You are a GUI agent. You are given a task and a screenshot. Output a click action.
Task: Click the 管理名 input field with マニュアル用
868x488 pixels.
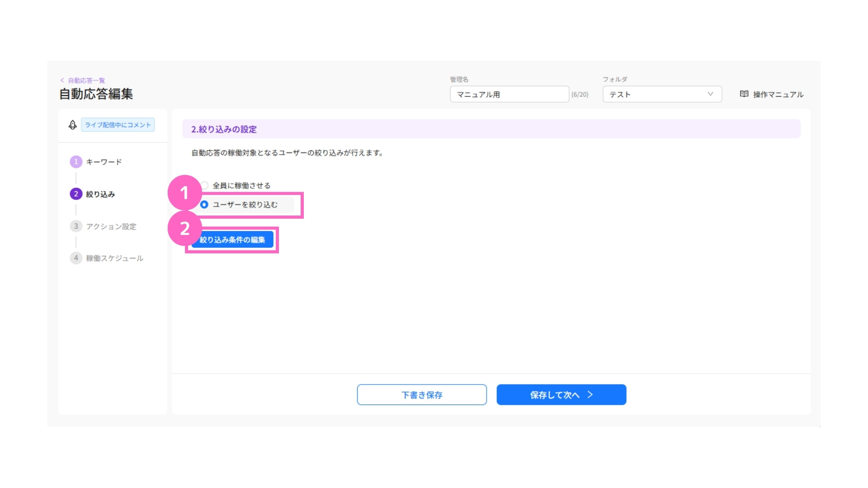click(x=509, y=94)
